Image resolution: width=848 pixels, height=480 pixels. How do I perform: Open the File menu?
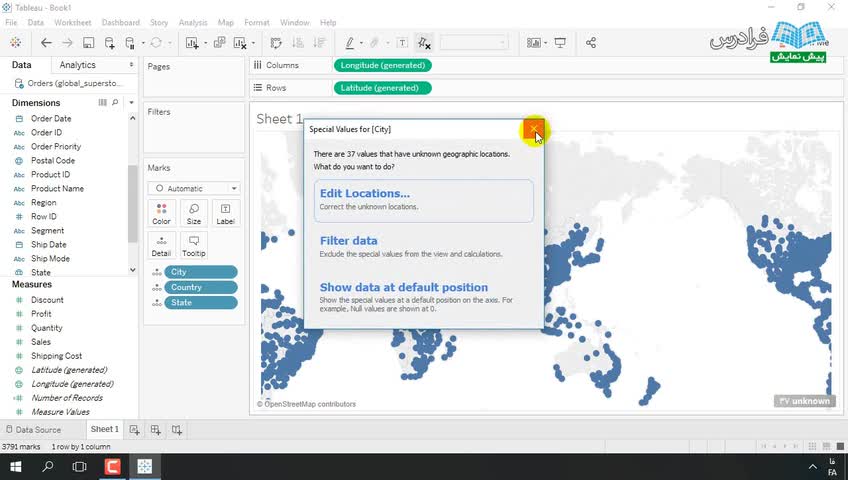[11, 23]
